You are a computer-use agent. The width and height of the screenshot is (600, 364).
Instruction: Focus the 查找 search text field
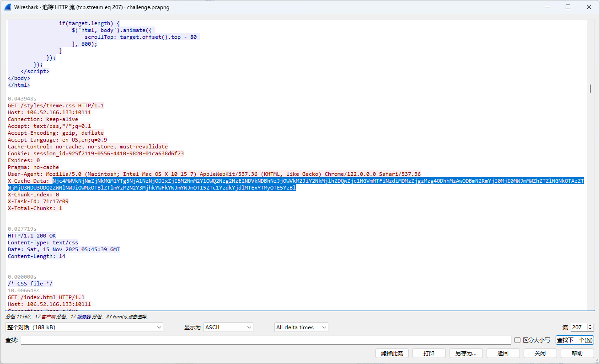coord(265,340)
